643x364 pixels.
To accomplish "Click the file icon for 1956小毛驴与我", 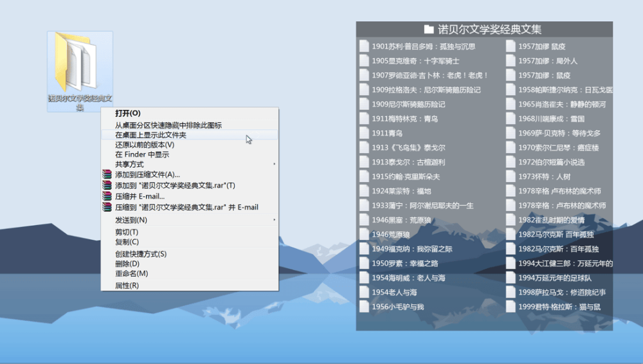I will 364,307.
